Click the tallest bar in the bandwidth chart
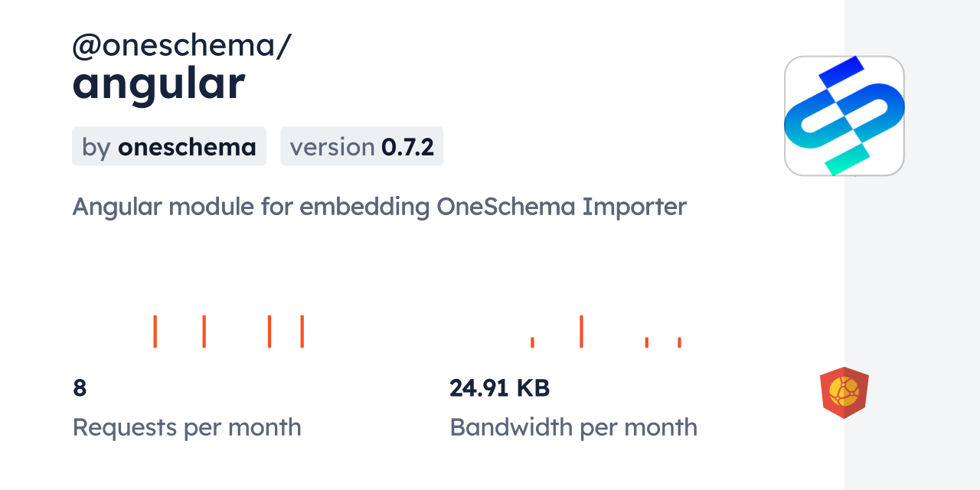 tap(581, 332)
